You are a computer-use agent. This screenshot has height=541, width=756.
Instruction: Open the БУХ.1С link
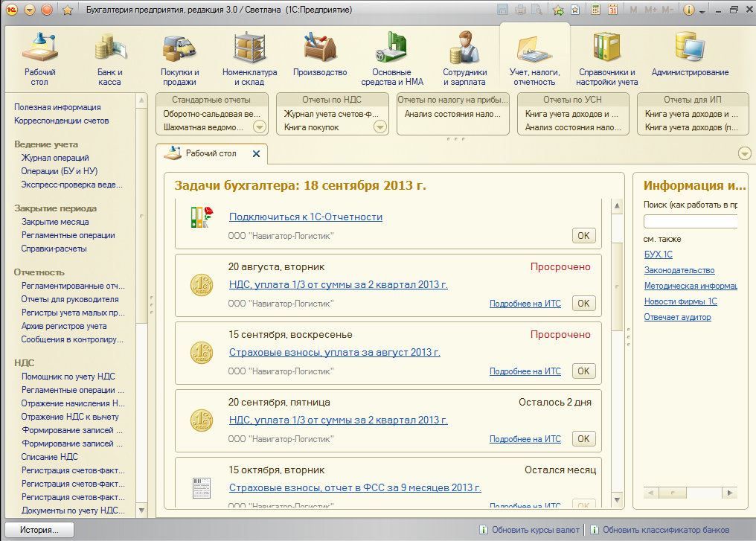coord(658,255)
